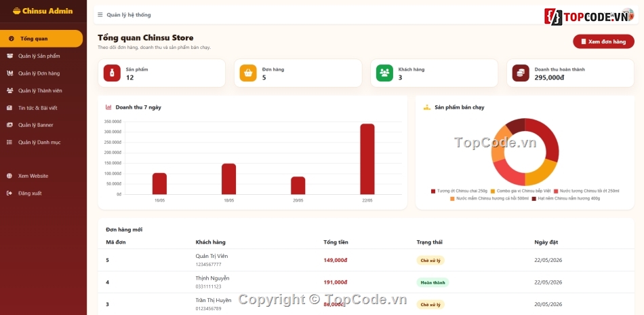Click Chờ xử lý badge for order 5
Screen dimensions: 644x315
tap(430, 260)
